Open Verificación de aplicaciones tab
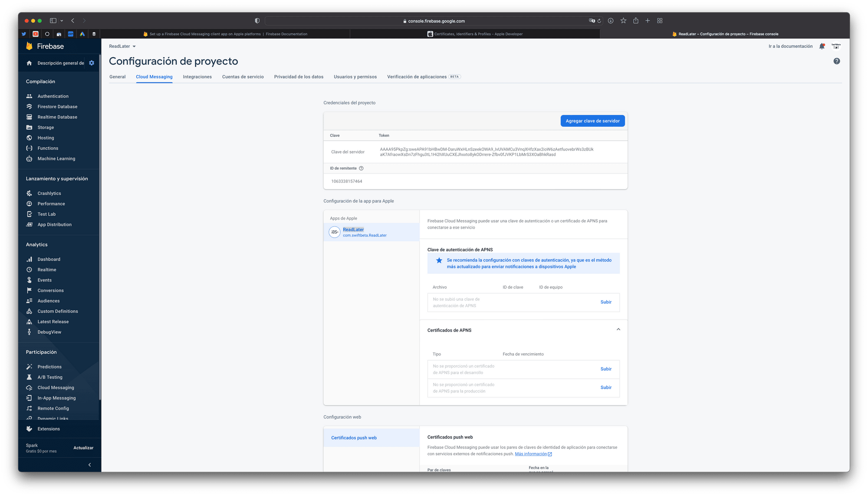 tap(424, 77)
